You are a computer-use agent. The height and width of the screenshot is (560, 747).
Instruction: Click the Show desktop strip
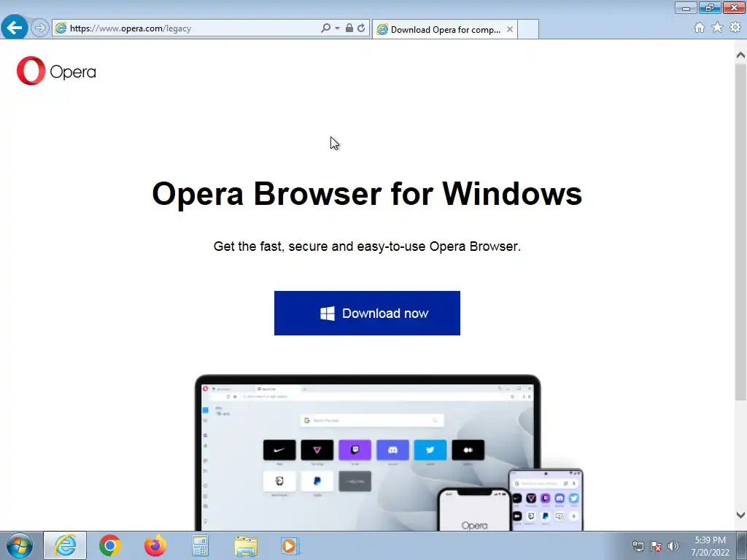click(x=742, y=545)
